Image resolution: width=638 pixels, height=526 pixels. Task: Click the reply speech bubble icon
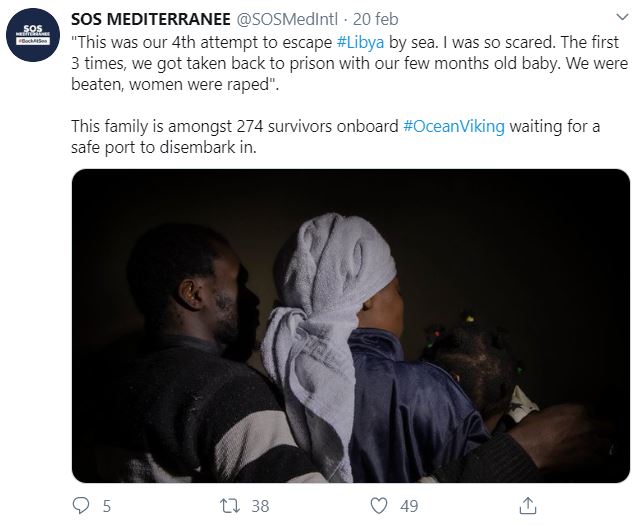tap(81, 506)
